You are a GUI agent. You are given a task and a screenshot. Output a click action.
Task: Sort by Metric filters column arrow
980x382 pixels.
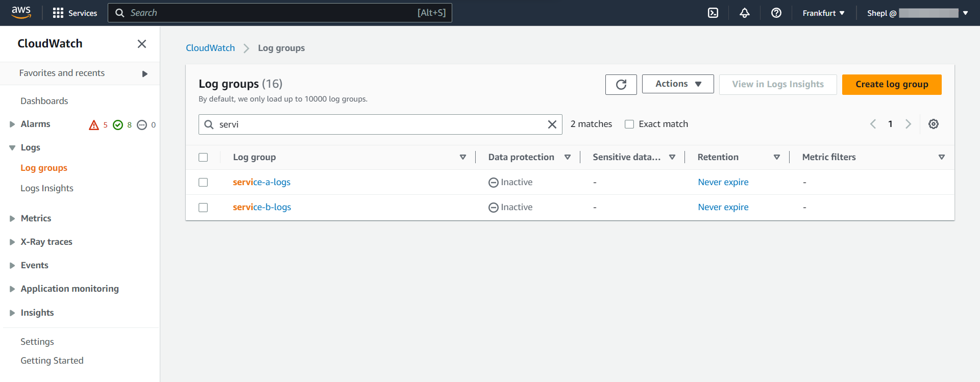tap(942, 157)
